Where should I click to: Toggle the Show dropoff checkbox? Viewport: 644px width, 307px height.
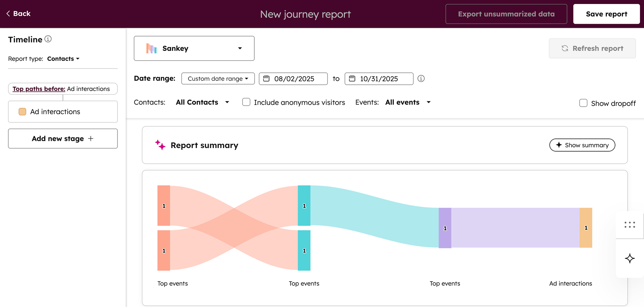pyautogui.click(x=583, y=103)
